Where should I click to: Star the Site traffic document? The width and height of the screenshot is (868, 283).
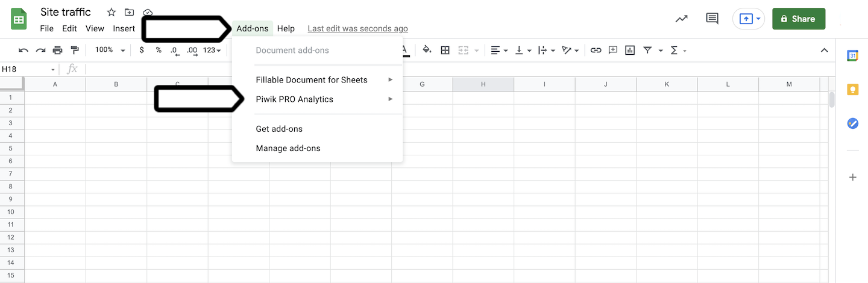(x=111, y=12)
